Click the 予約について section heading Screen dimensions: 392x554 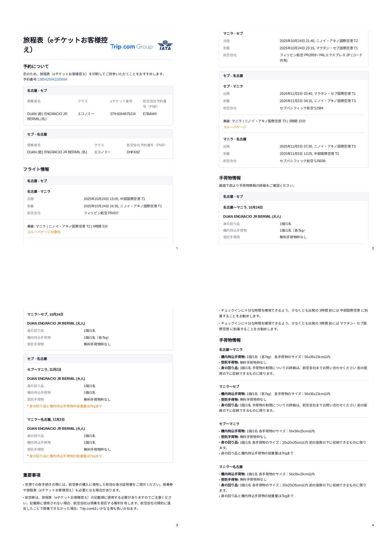coord(36,66)
